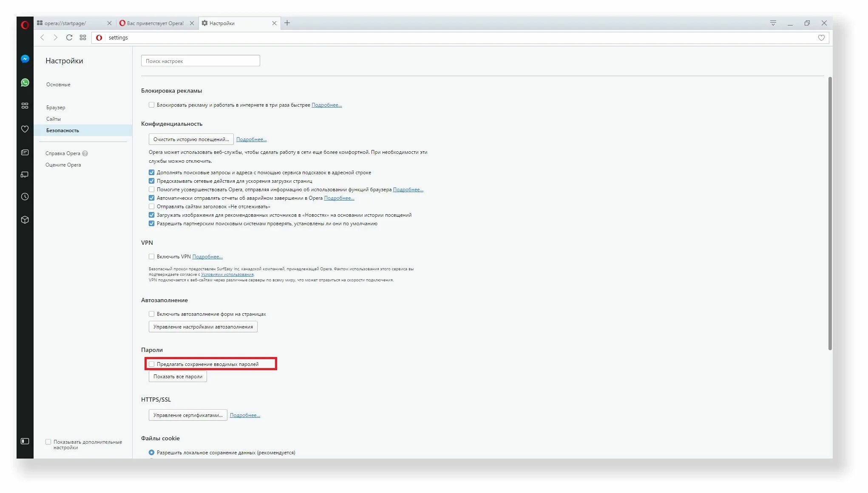Open the tab menu dropdown icon

pyautogui.click(x=773, y=23)
